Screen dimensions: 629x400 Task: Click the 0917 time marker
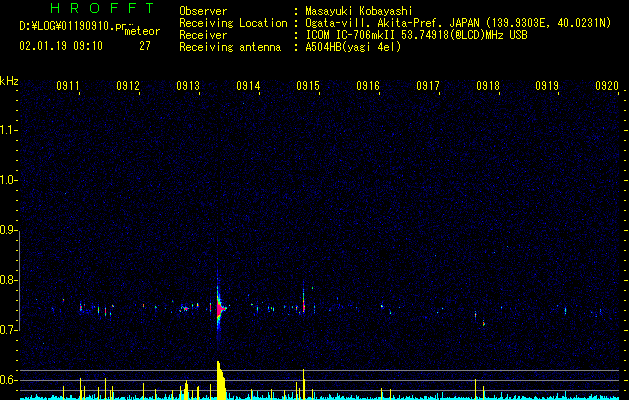pyautogui.click(x=428, y=86)
